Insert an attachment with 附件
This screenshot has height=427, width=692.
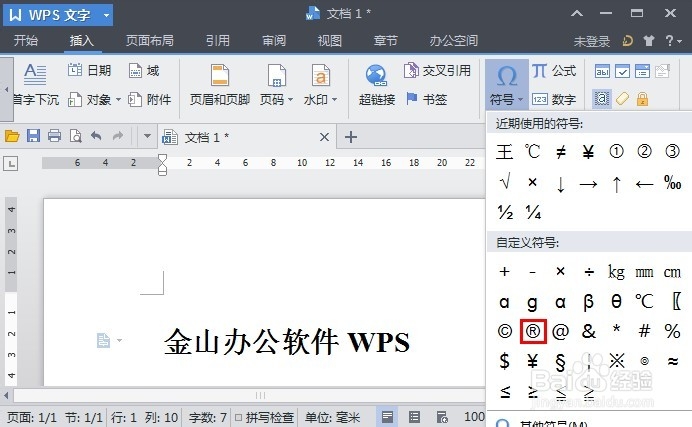pos(149,100)
